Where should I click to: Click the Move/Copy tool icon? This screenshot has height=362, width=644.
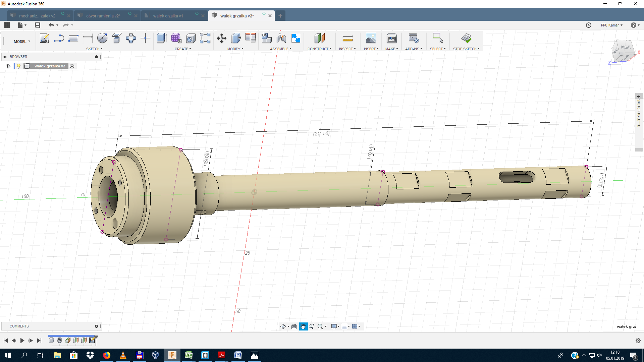pyautogui.click(x=221, y=38)
